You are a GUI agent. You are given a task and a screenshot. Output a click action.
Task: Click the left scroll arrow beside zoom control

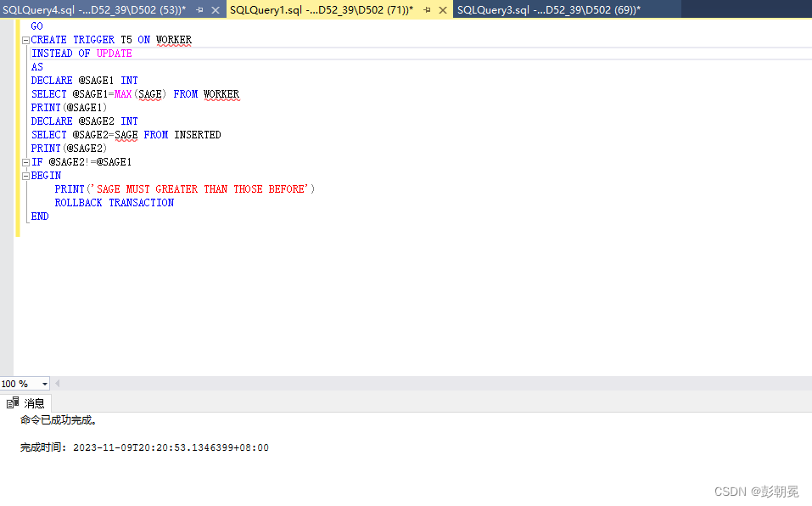[57, 384]
